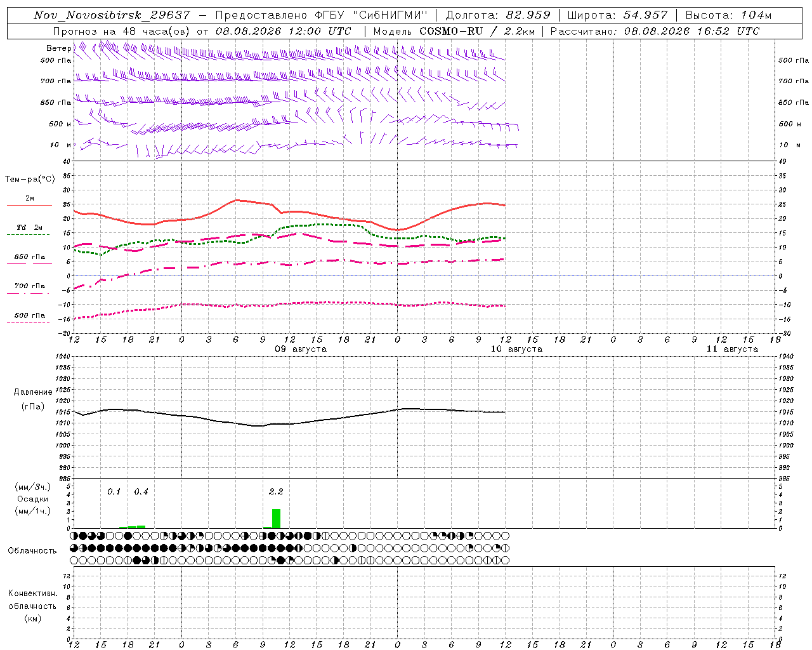The width and height of the screenshot is (812, 650).
Task: Click the 0.4 precipitation amount label
Action: click(x=141, y=491)
